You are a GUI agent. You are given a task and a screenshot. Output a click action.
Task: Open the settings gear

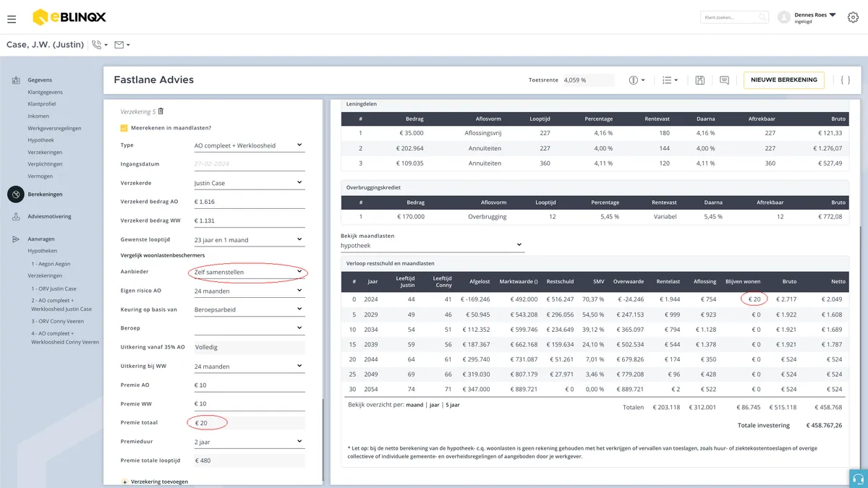(x=853, y=17)
